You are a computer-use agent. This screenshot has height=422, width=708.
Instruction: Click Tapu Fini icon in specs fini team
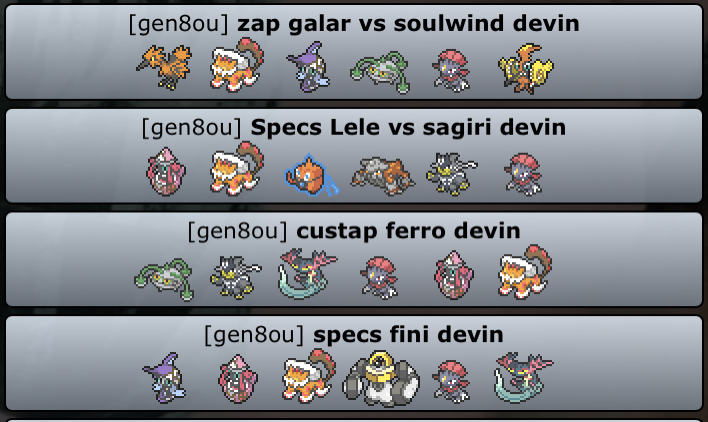click(164, 378)
